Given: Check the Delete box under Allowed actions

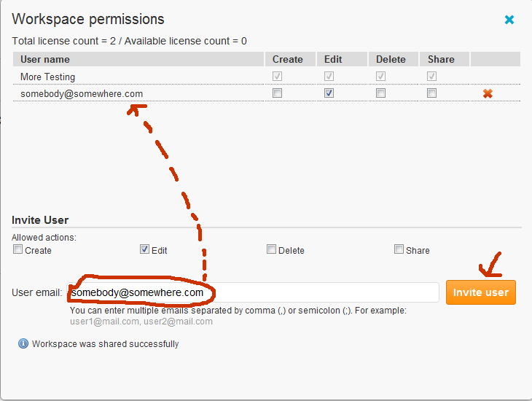Looking at the screenshot, I should 272,249.
